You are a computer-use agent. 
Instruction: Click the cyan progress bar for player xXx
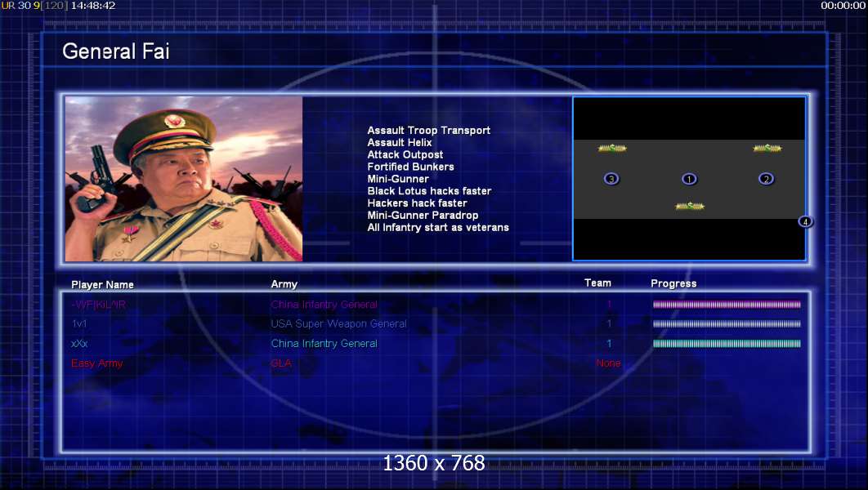tap(727, 344)
